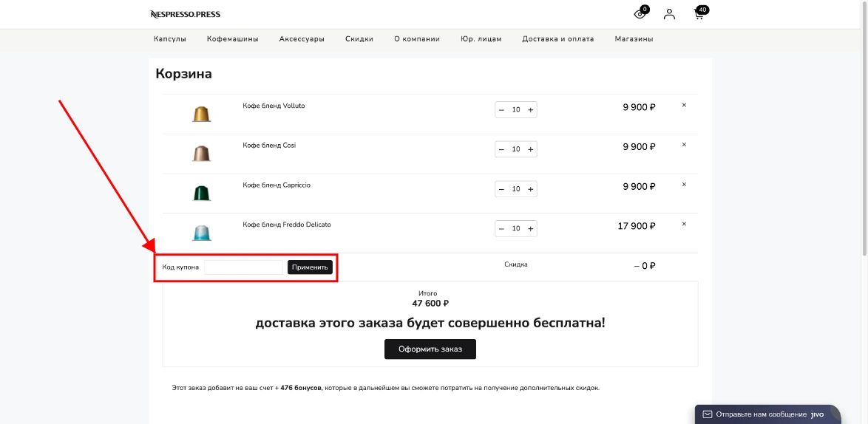
Task: Open the Capriccio capsule thumbnail
Action: pyautogui.click(x=202, y=194)
